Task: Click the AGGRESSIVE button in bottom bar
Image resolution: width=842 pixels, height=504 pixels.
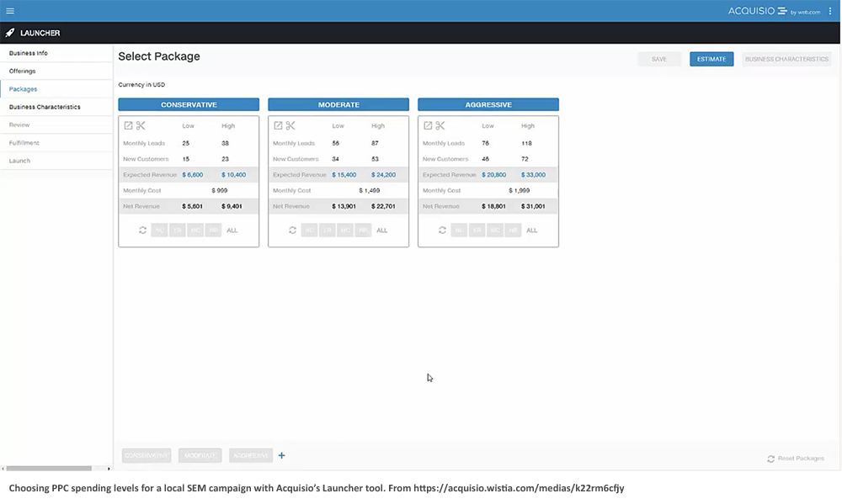Action: pos(251,455)
